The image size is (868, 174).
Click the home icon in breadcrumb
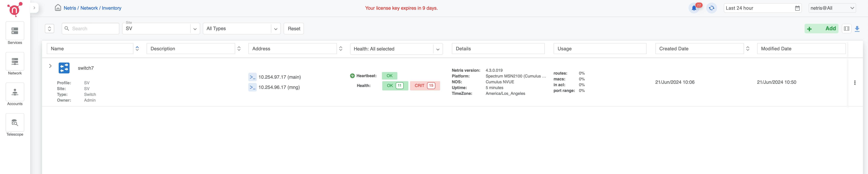(x=58, y=8)
